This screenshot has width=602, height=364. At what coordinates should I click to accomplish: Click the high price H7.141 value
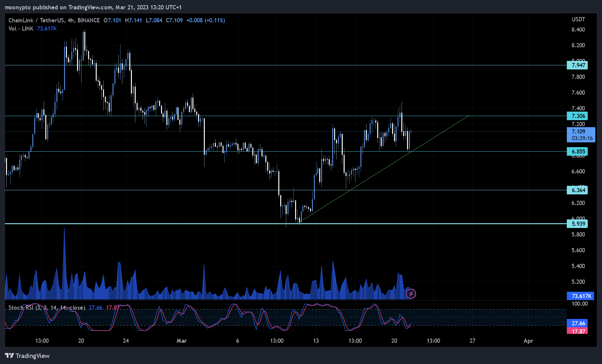pos(133,20)
